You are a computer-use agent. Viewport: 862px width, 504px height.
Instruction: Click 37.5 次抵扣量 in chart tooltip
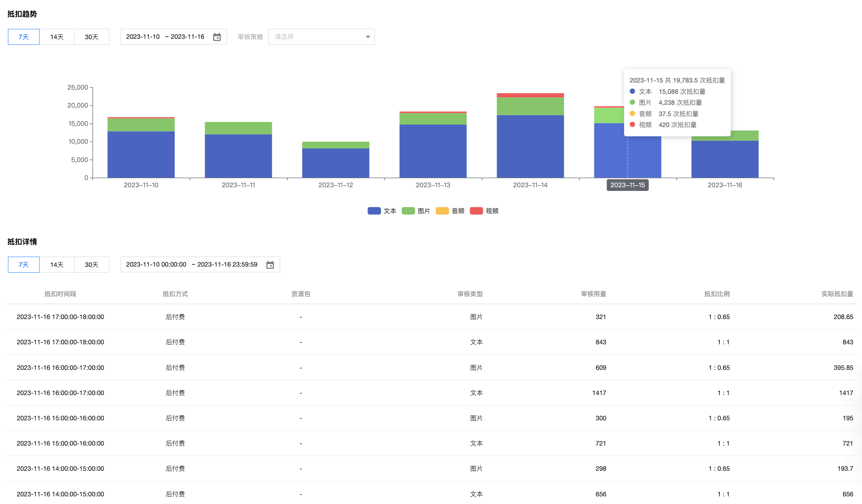(678, 114)
